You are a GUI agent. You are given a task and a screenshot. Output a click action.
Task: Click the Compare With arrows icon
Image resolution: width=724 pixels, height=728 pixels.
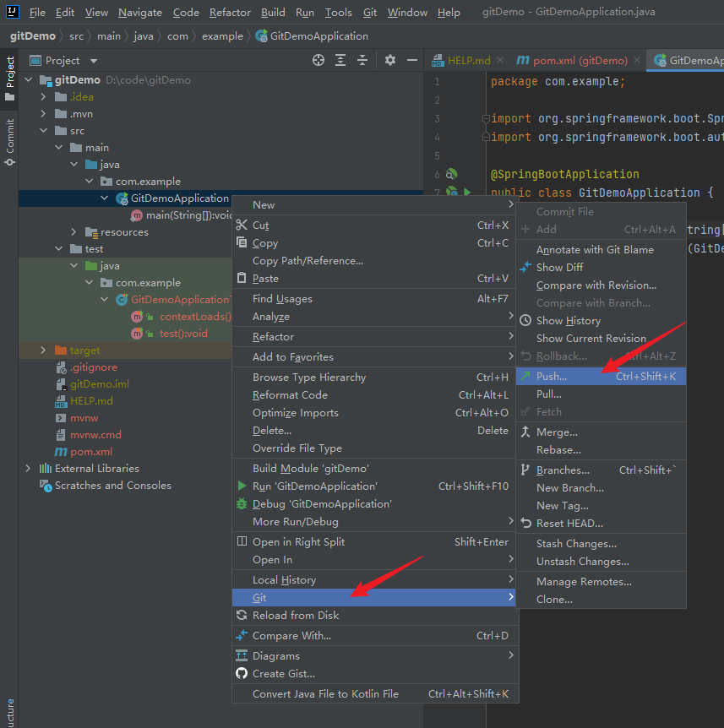coord(242,635)
